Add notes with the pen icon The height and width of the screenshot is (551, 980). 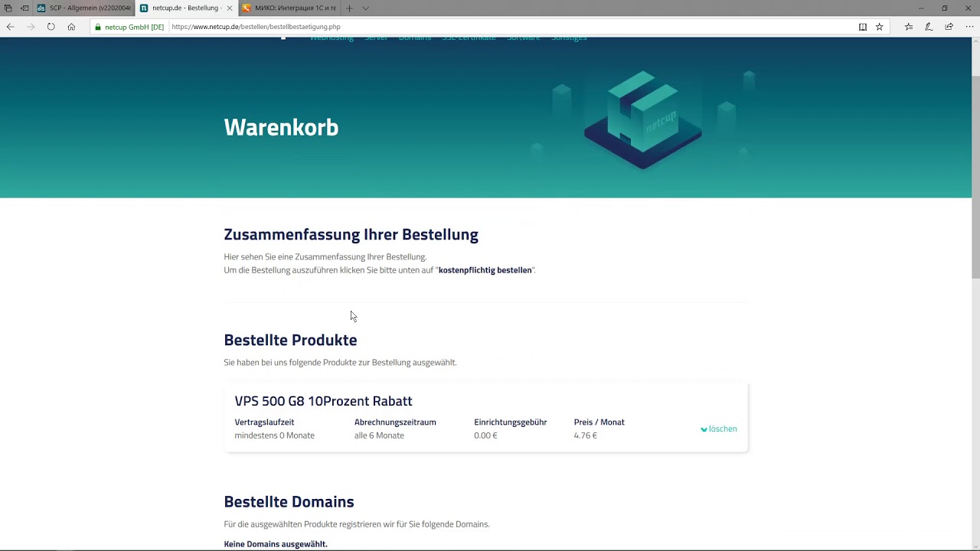[929, 27]
